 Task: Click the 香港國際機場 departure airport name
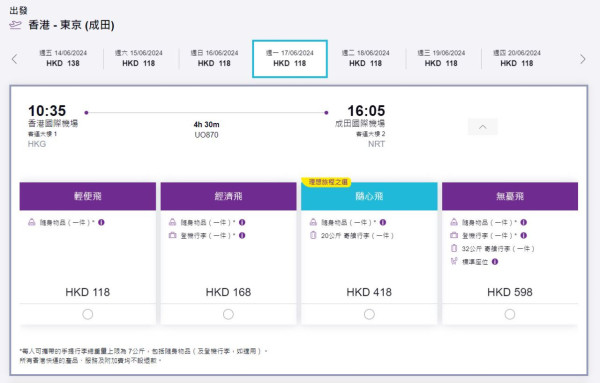(53, 123)
